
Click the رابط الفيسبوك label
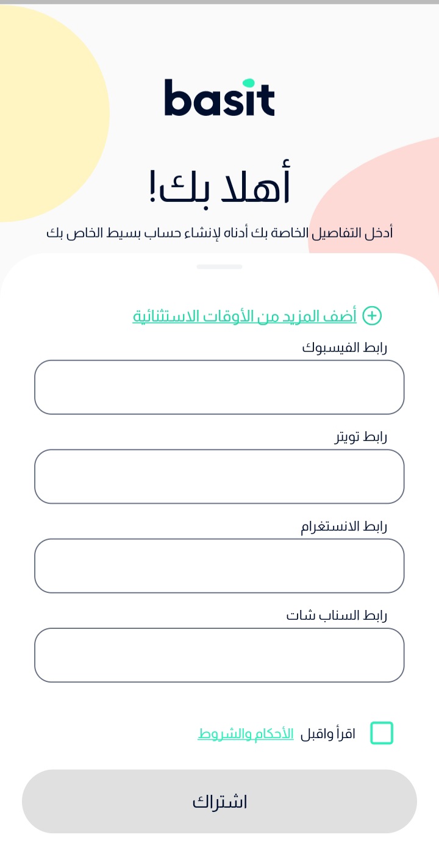(x=344, y=348)
